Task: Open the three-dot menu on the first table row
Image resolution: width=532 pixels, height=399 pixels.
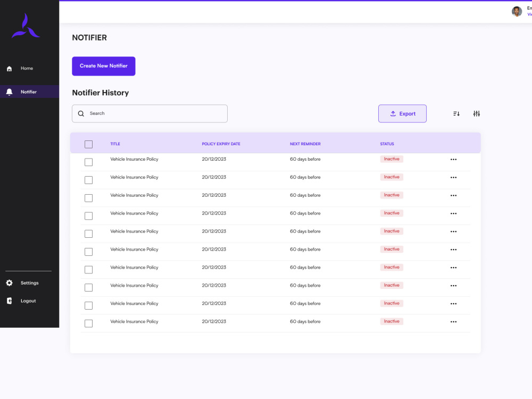Action: coord(453,160)
